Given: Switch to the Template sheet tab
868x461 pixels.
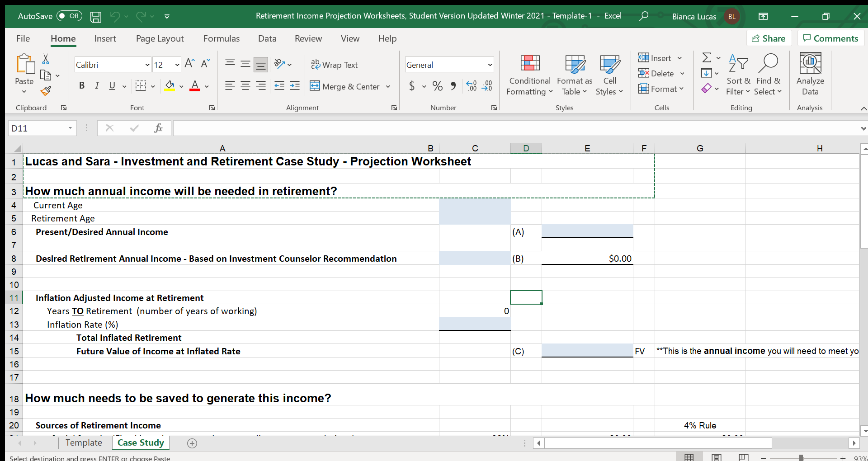Looking at the screenshot, I should tap(84, 443).
